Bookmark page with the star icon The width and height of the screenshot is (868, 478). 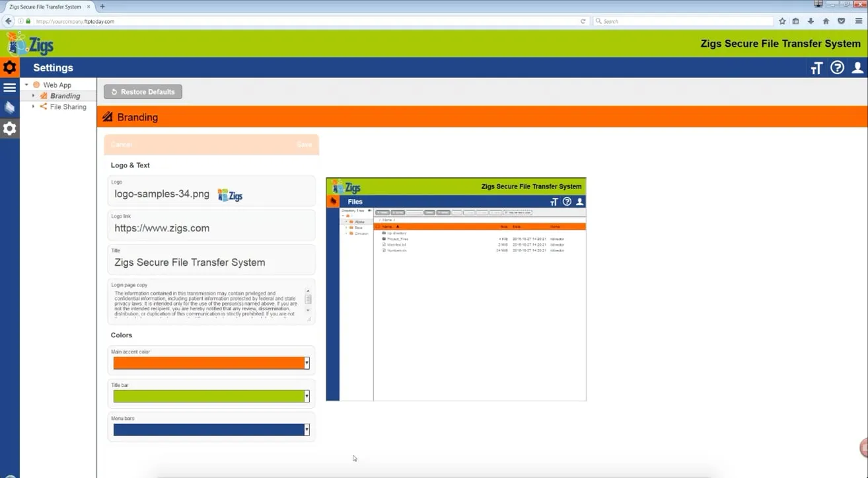782,21
